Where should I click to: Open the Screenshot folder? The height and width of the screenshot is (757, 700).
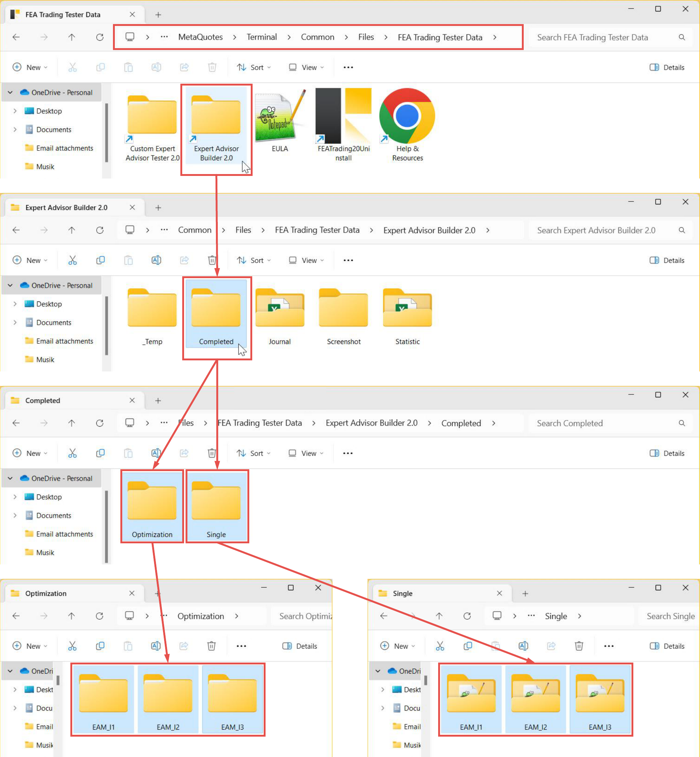click(x=344, y=316)
